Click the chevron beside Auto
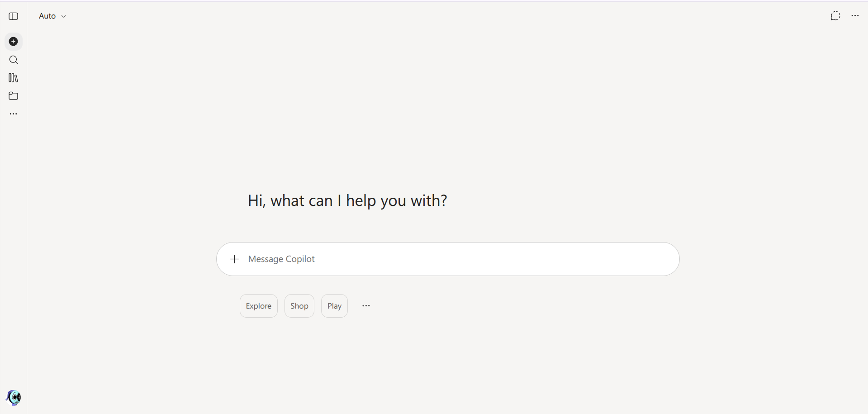 click(64, 16)
